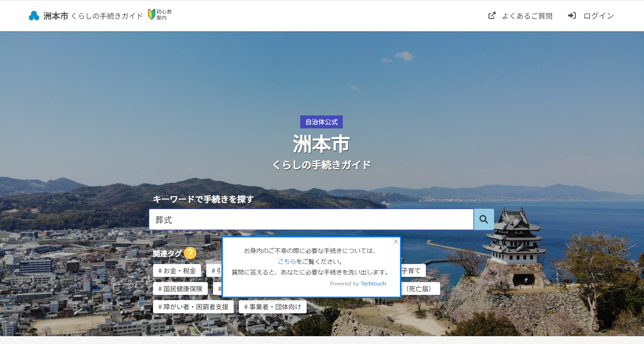This screenshot has height=344, width=644.
Task: Click the 自治体公式 badge above 洲本市
Action: [321, 122]
